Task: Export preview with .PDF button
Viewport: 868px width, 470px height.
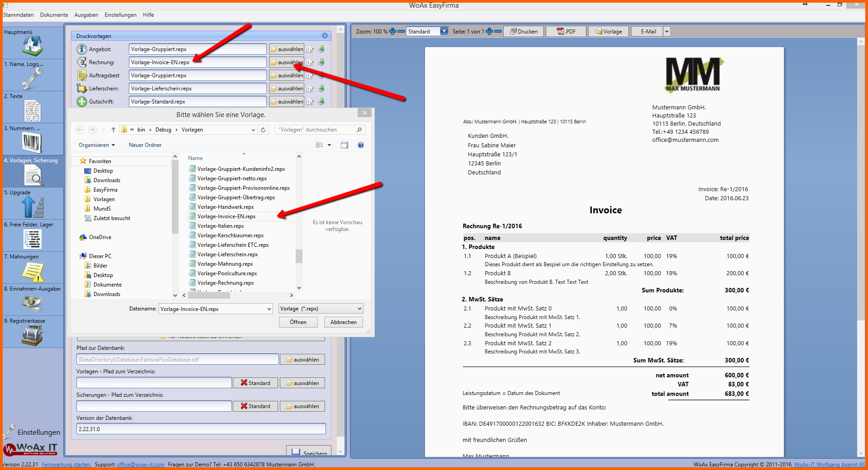Action: [x=566, y=32]
